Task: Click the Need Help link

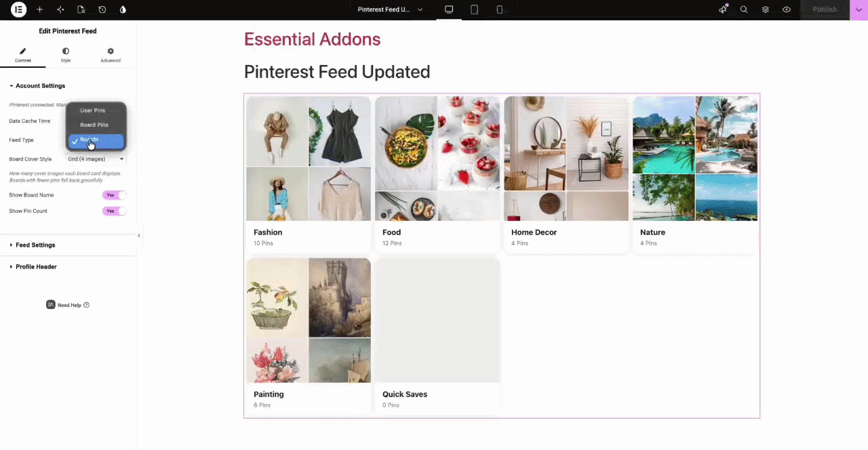Action: click(68, 305)
